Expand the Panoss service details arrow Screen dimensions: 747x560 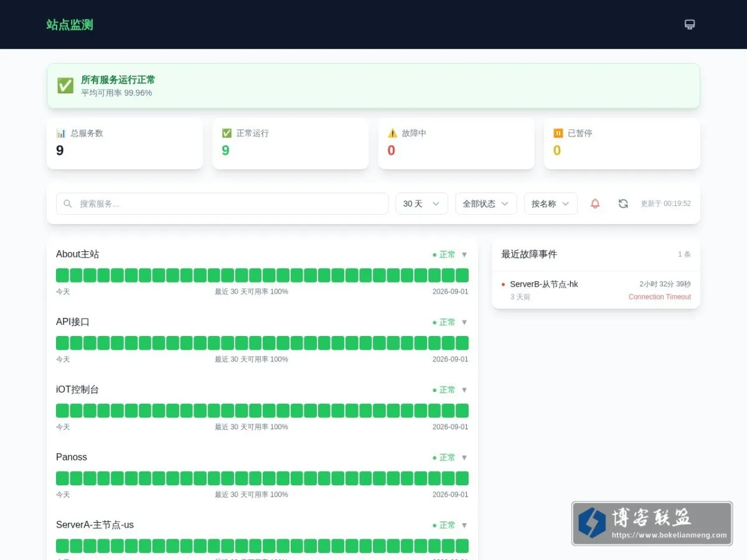click(464, 457)
